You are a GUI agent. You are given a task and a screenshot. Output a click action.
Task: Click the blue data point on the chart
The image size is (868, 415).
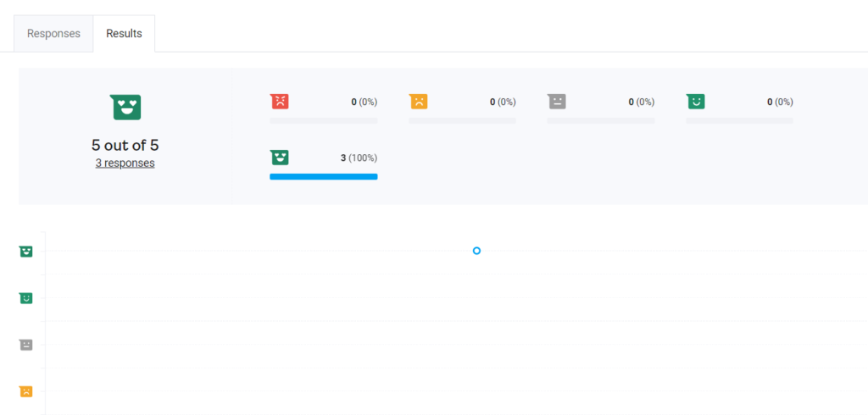476,251
